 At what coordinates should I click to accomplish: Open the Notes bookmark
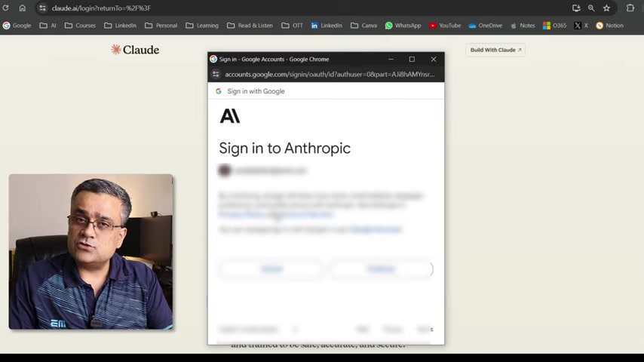tap(523, 26)
